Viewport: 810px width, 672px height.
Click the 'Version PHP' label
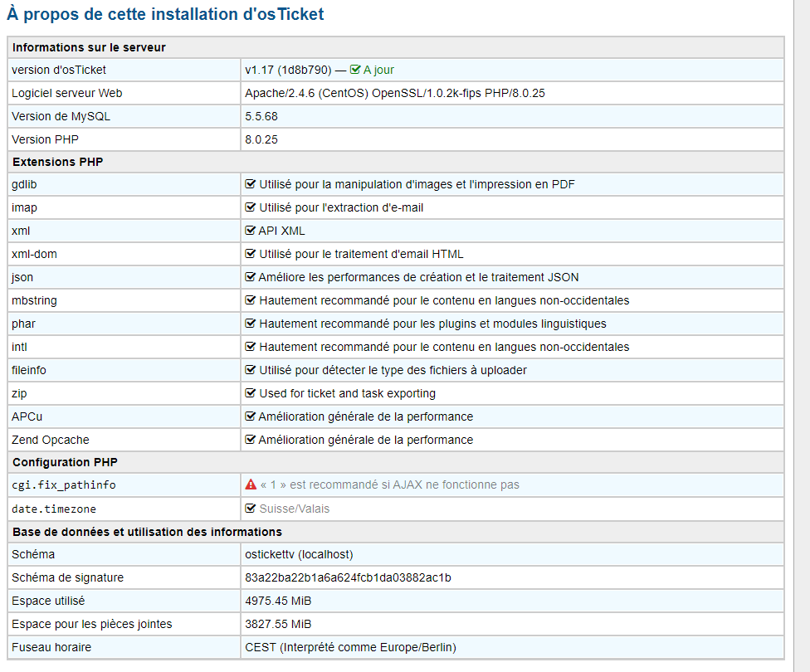(46, 140)
